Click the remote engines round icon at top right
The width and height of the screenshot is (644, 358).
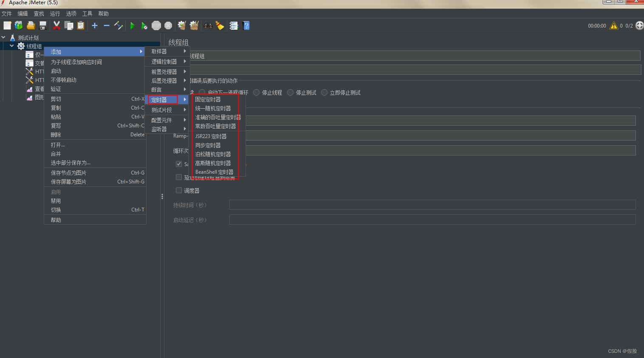coord(639,25)
